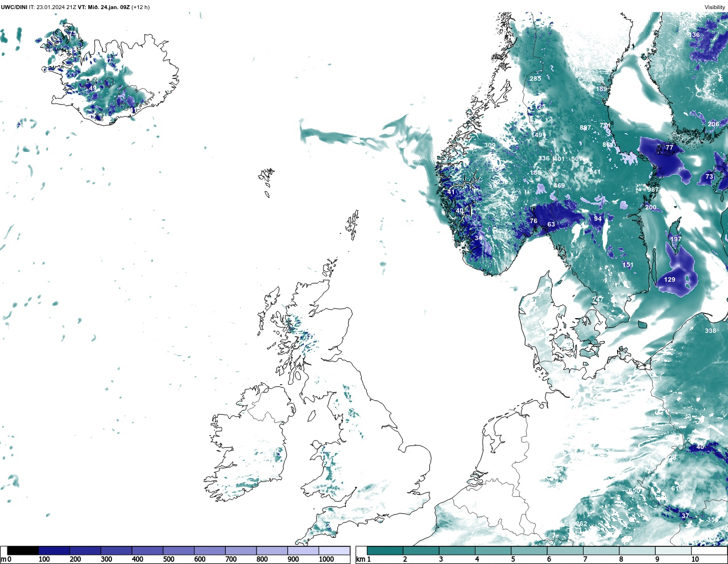Click the 4–5 km teal legend swatch
The image size is (728, 564).
pyautogui.click(x=493, y=551)
